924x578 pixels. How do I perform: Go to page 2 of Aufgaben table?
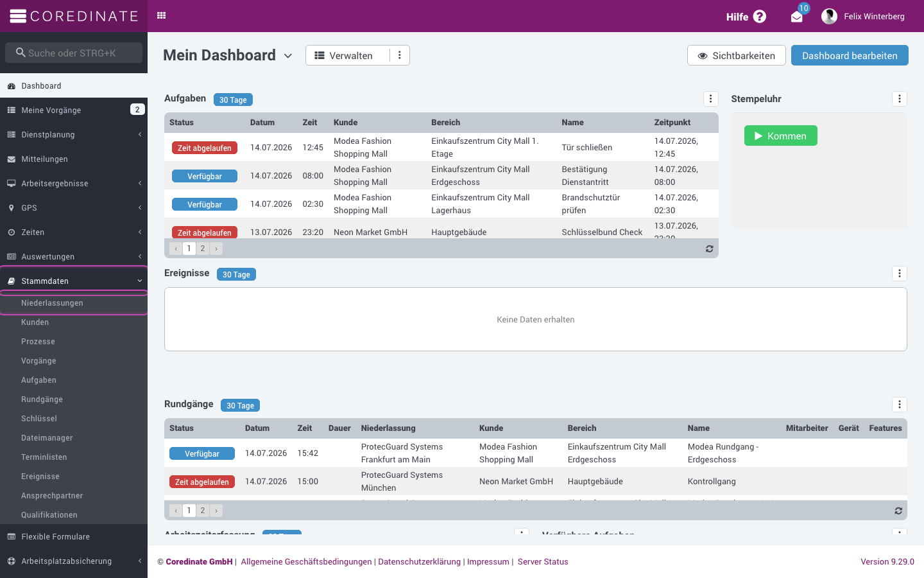tap(203, 249)
